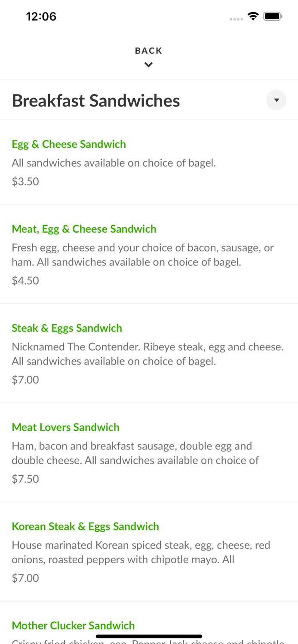298x644 pixels.
Task: Tap the battery indicator icon
Action: 273,16
